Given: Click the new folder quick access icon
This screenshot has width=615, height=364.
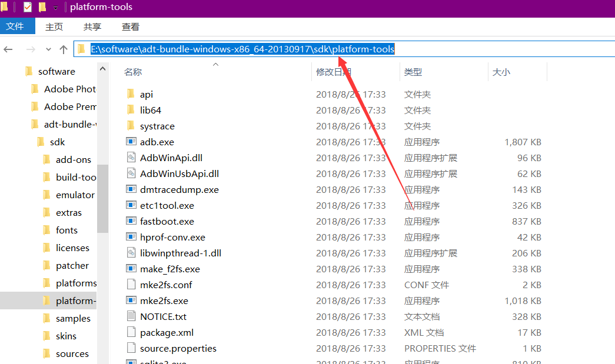Looking at the screenshot, I should tap(42, 6).
